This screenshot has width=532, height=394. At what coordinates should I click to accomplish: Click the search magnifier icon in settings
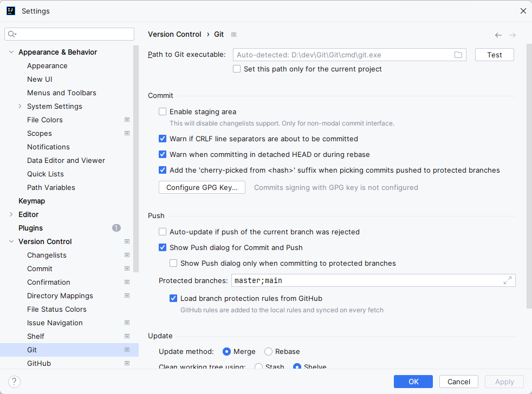pyautogui.click(x=12, y=34)
